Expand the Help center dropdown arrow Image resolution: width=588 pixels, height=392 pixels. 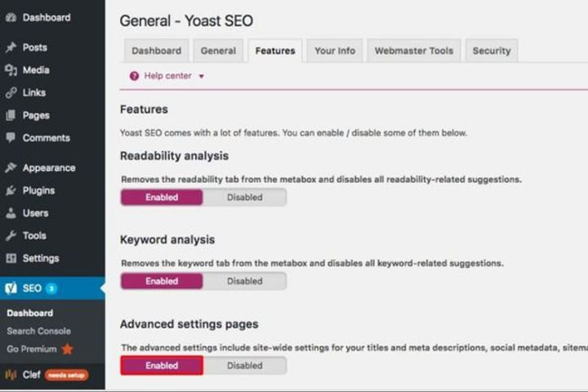coord(202,77)
